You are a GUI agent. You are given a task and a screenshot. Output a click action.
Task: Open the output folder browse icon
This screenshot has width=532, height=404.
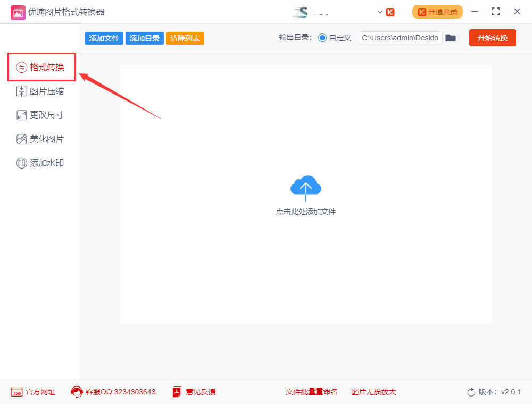451,38
